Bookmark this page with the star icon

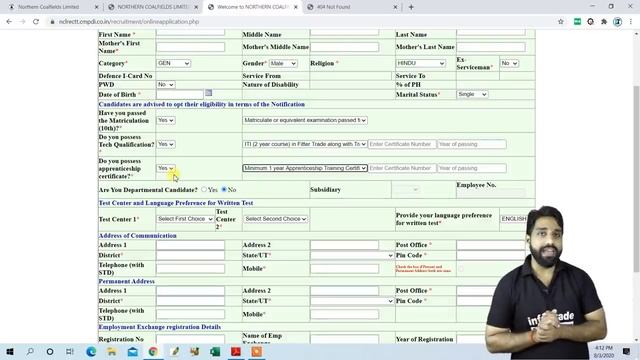point(561,22)
